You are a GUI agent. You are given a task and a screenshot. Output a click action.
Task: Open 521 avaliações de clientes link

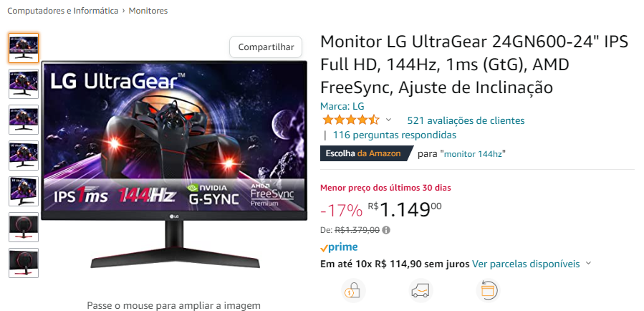pyautogui.click(x=466, y=121)
